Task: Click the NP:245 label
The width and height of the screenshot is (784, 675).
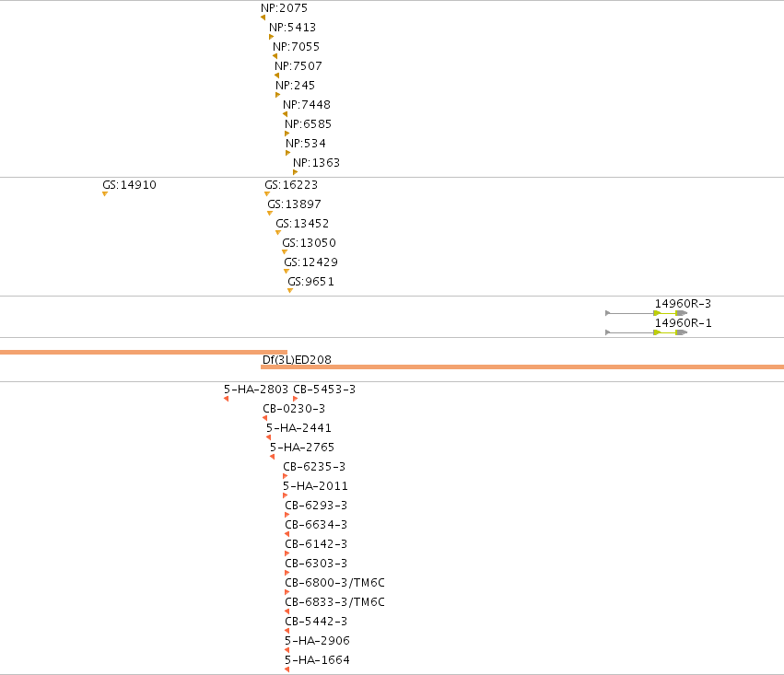Action: point(295,86)
